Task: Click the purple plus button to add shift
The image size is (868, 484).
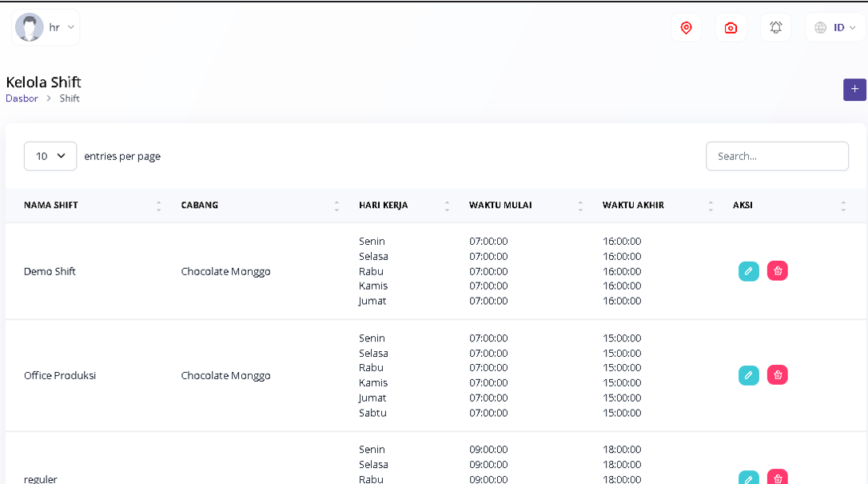Action: pos(854,90)
